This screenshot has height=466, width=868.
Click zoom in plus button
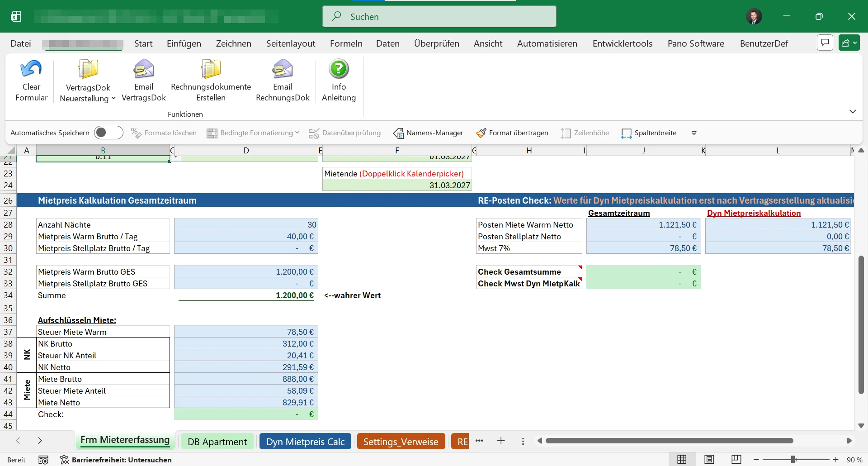click(x=835, y=460)
